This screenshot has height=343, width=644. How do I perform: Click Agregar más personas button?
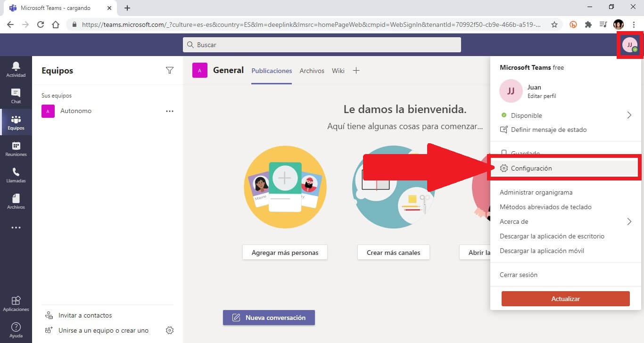pos(285,253)
